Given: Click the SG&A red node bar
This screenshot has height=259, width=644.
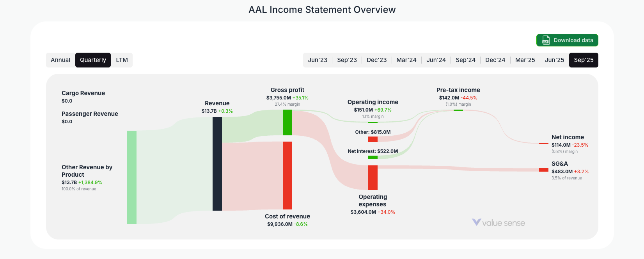Looking at the screenshot, I should [x=544, y=170].
